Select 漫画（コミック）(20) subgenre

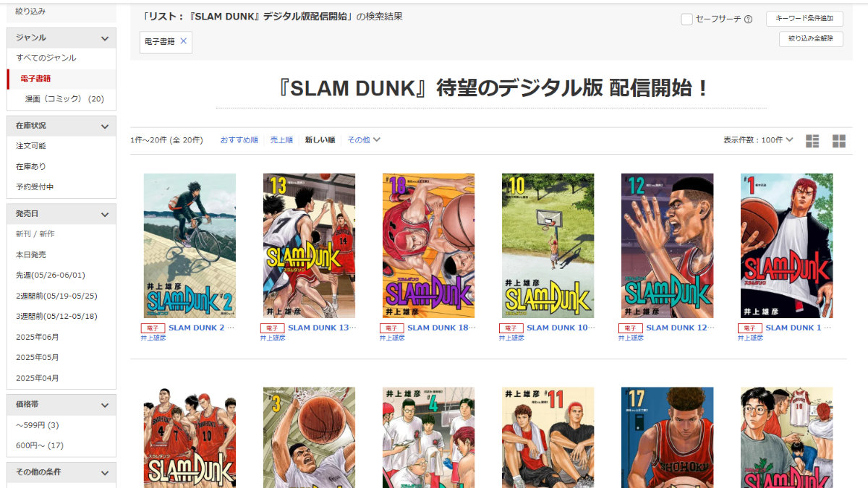pyautogui.click(x=64, y=99)
